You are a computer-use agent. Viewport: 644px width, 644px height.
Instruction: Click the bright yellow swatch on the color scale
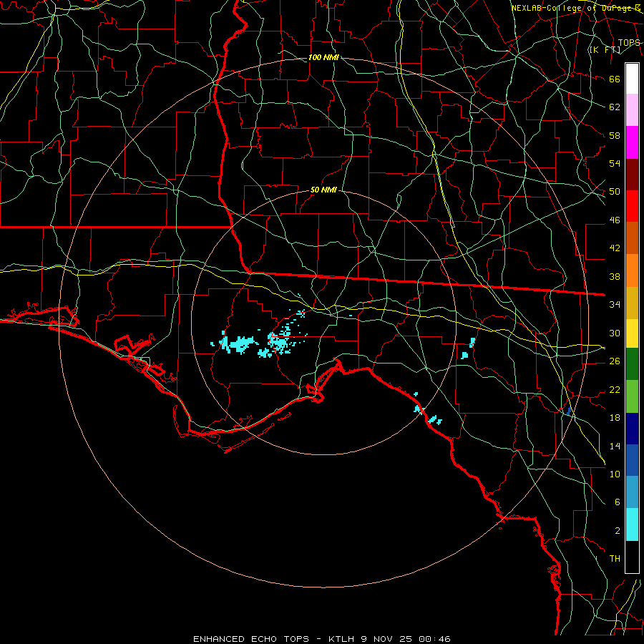coord(632,333)
